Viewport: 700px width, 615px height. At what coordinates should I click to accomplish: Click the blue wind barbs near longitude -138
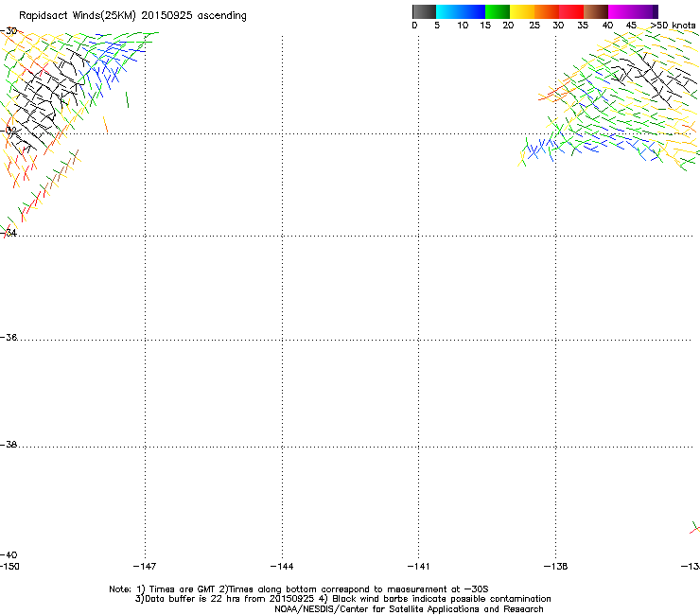(541, 149)
